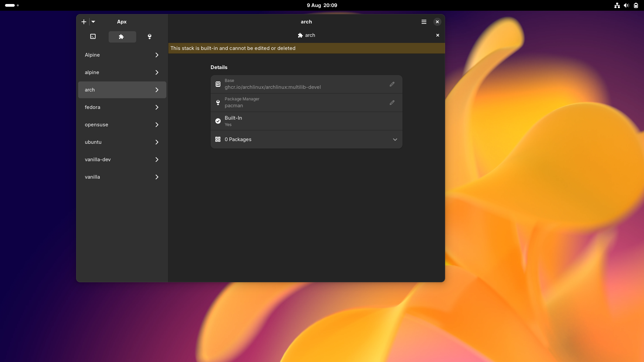Image resolution: width=644 pixels, height=362 pixels.
Task: Click the battery icon in the system tray
Action: [x=636, y=5]
